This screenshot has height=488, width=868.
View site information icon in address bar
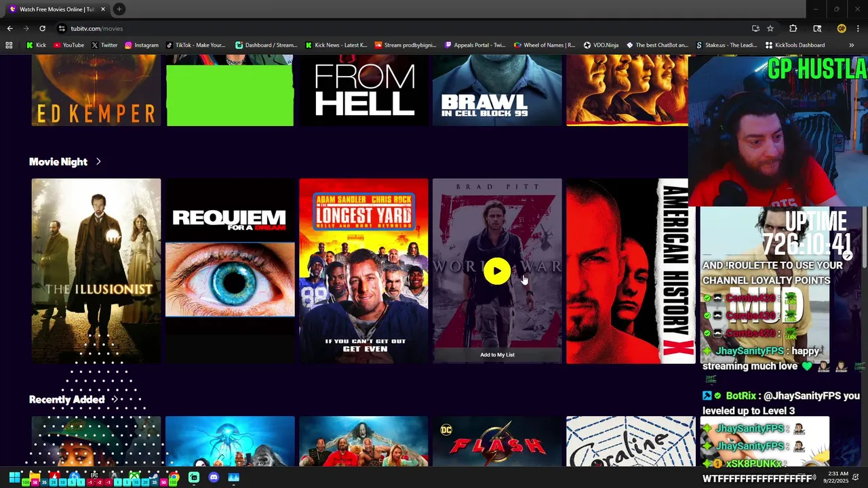[x=62, y=28]
